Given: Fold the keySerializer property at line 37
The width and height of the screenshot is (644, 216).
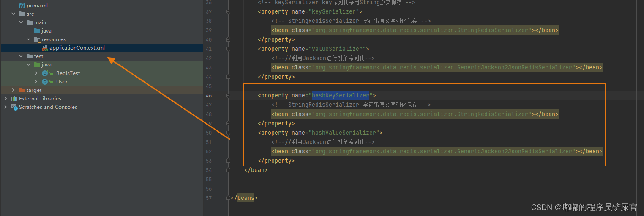Looking at the screenshot, I should (229, 12).
